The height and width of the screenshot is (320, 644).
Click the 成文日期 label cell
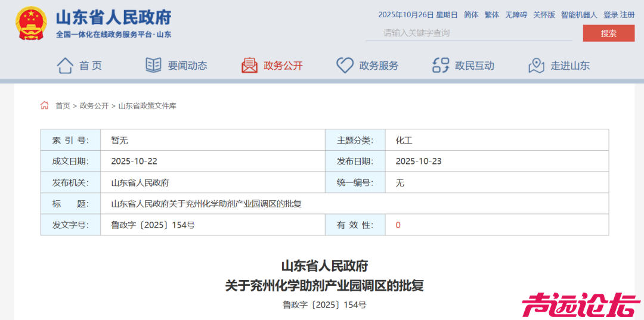point(70,161)
